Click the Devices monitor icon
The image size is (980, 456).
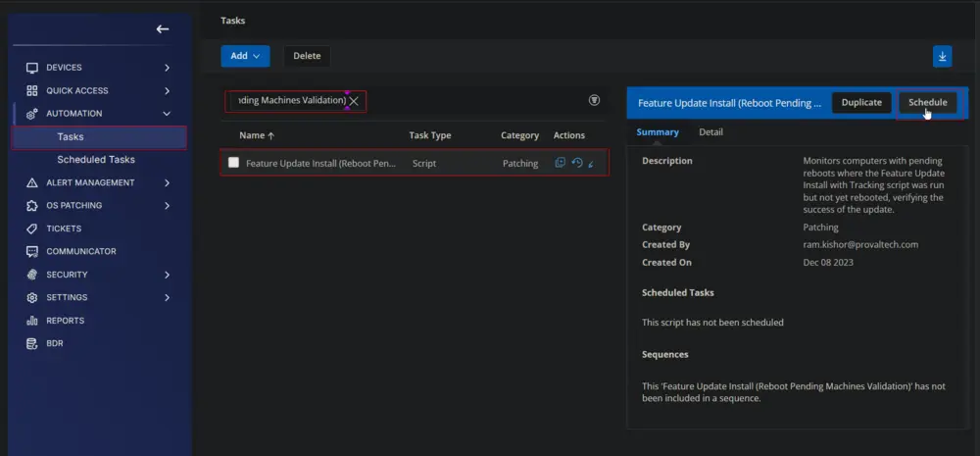(x=32, y=68)
